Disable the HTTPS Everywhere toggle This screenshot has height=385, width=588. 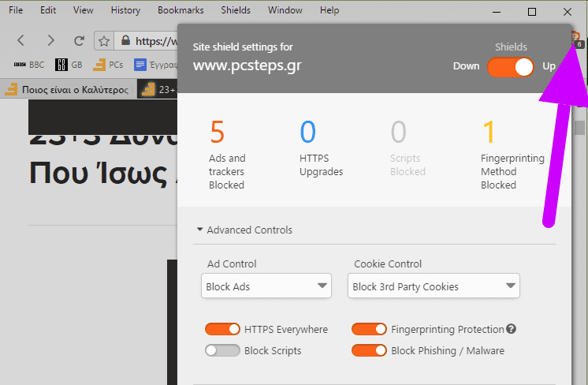pos(222,329)
